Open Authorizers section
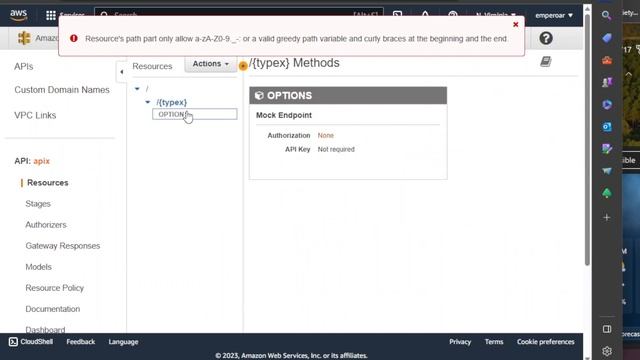Image resolution: width=640 pixels, height=360 pixels. click(46, 225)
